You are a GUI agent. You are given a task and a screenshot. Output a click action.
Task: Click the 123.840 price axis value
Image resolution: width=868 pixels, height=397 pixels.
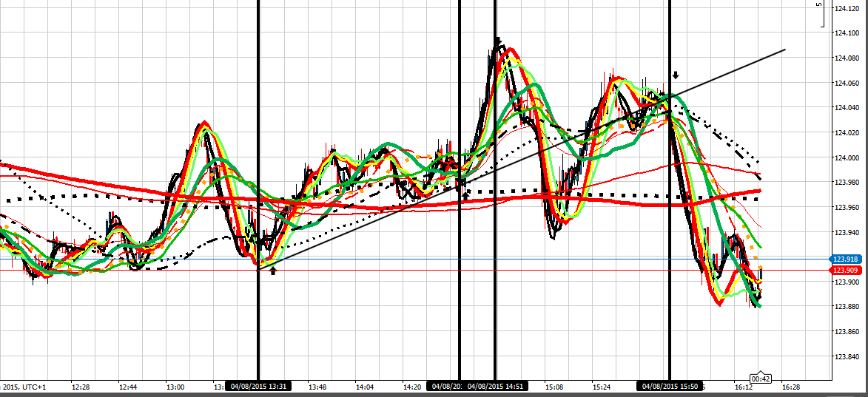tap(847, 356)
